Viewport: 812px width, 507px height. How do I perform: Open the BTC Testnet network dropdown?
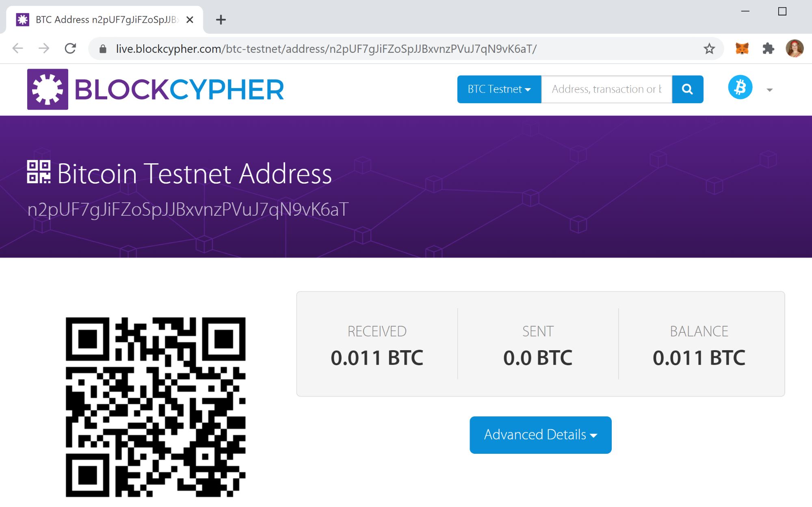pyautogui.click(x=499, y=89)
